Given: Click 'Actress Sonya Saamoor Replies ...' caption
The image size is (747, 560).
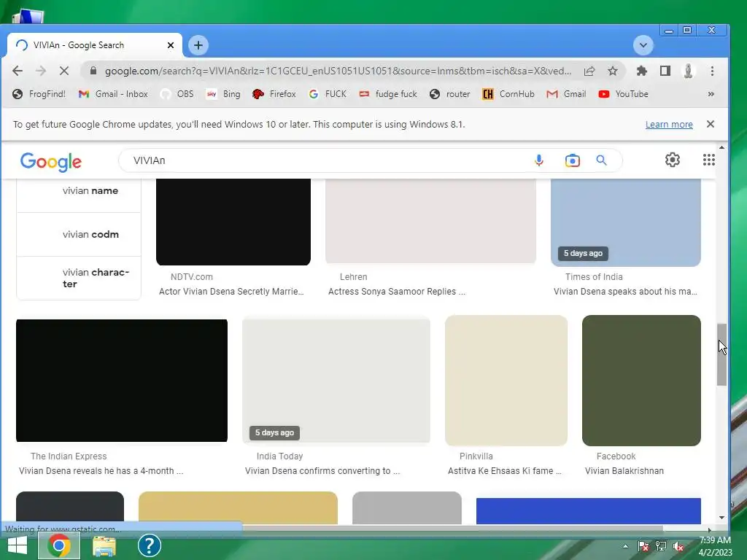Looking at the screenshot, I should coord(396,292).
